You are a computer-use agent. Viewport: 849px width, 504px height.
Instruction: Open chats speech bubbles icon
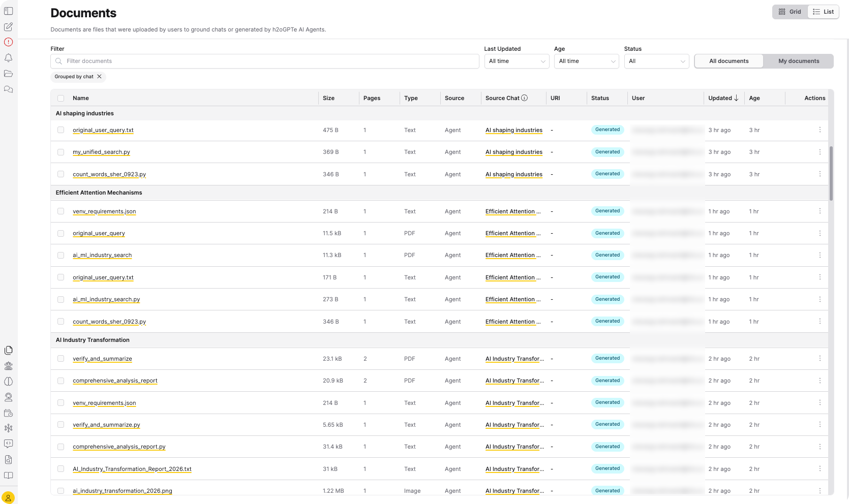(x=8, y=89)
